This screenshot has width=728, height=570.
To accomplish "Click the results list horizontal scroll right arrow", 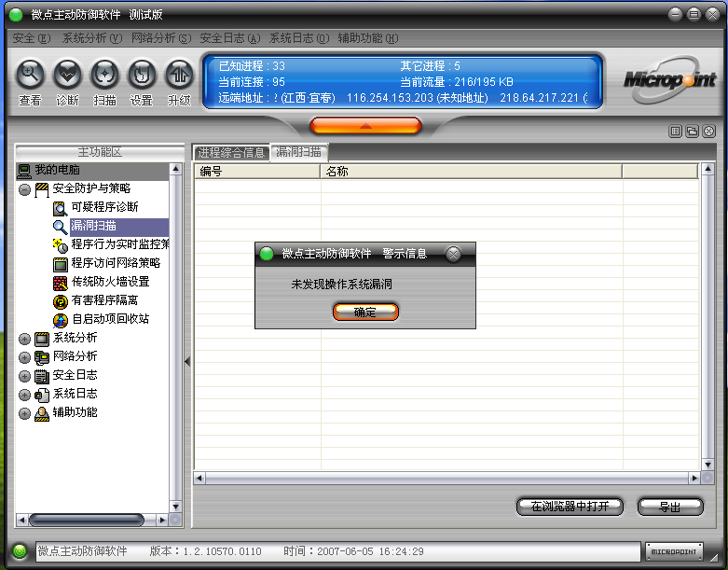I will (694, 478).
